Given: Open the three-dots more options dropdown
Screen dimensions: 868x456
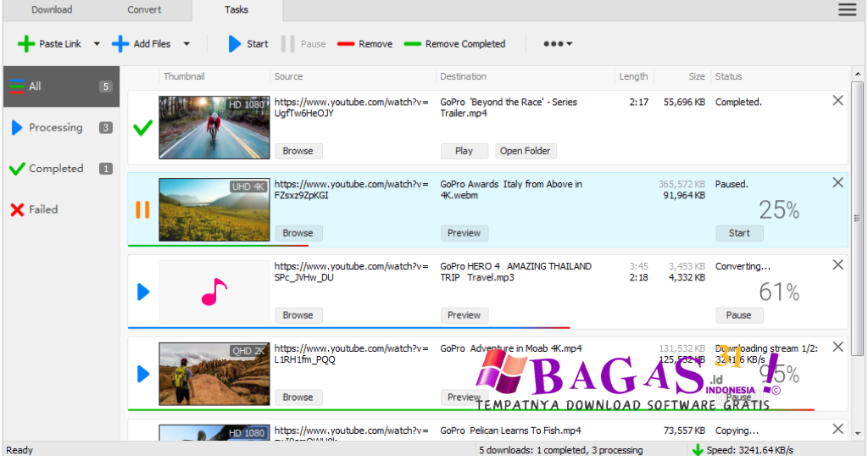Looking at the screenshot, I should click(558, 44).
